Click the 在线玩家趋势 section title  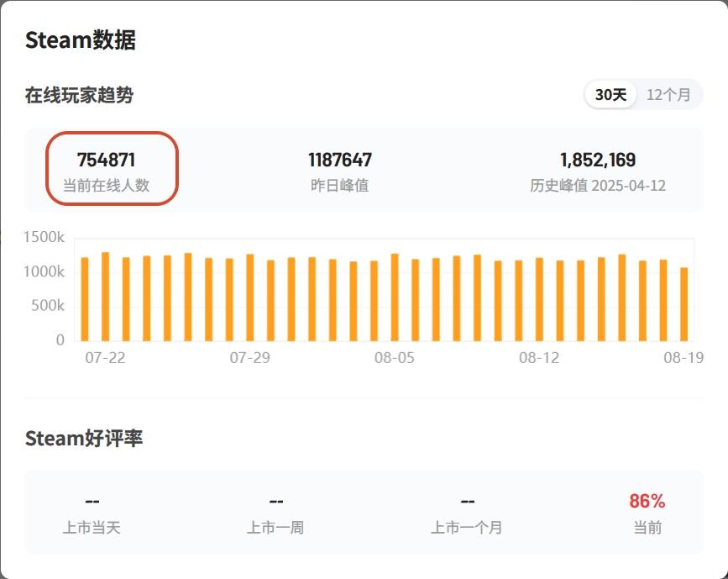click(80, 95)
